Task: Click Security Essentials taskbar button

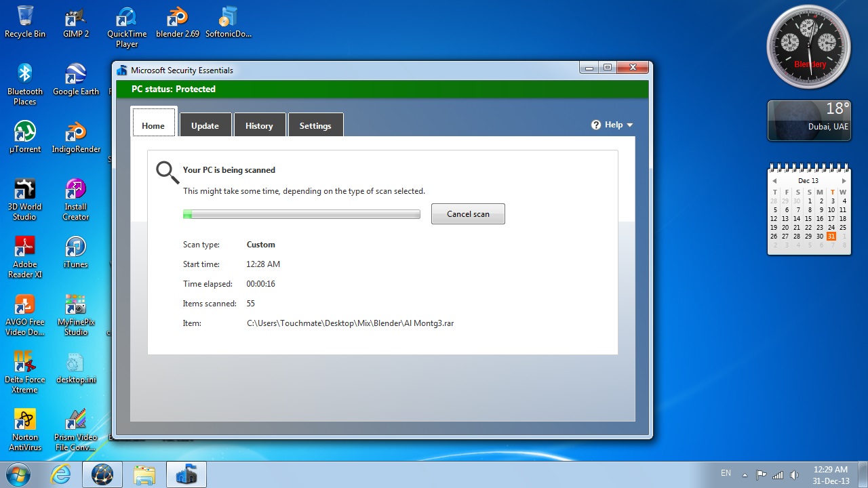Action: click(186, 474)
